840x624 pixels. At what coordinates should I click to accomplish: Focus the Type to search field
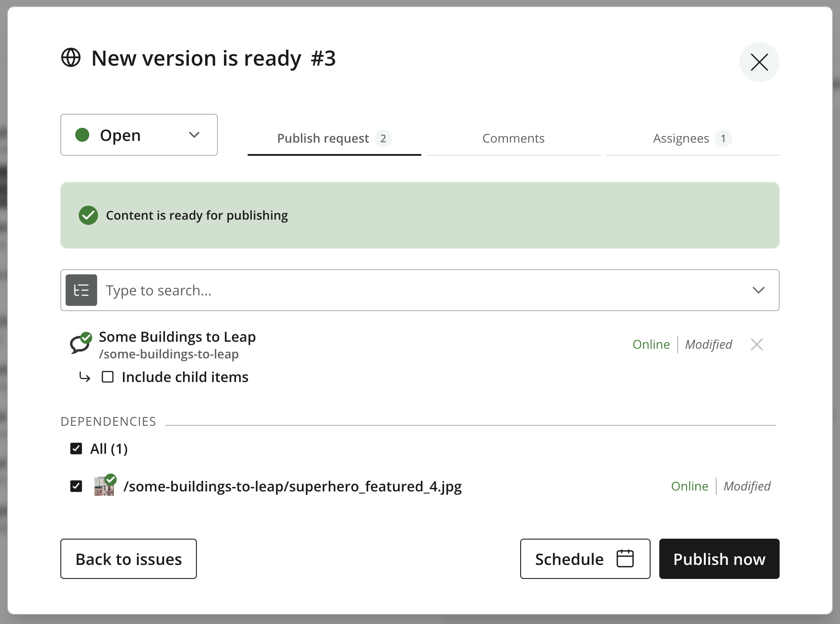(420, 290)
